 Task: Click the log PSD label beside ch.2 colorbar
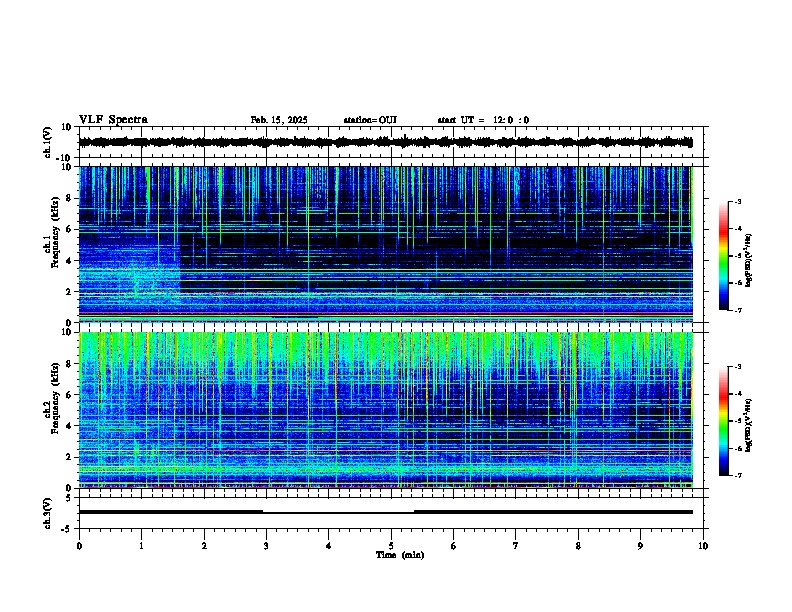point(748,426)
